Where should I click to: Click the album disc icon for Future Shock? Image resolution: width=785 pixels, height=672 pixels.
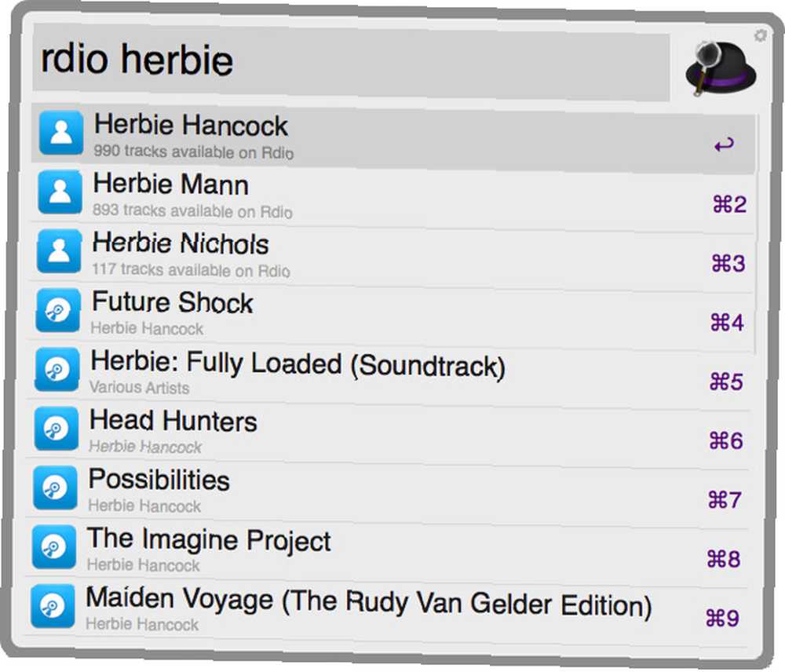point(57,310)
